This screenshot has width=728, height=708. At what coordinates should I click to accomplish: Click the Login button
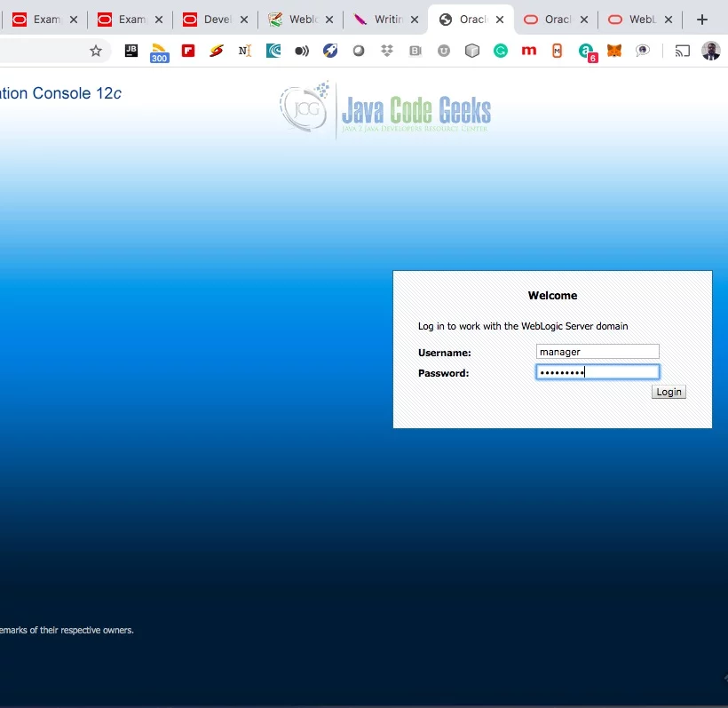click(x=669, y=392)
